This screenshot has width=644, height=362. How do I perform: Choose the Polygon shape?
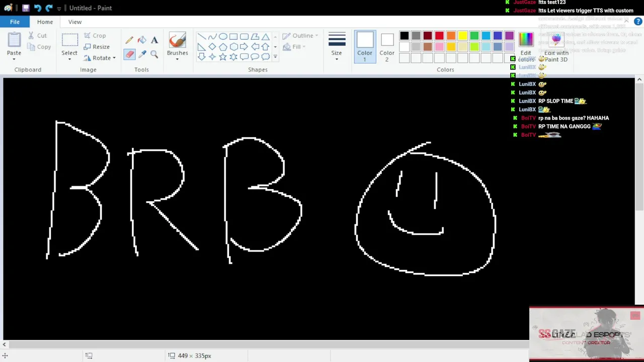click(255, 37)
